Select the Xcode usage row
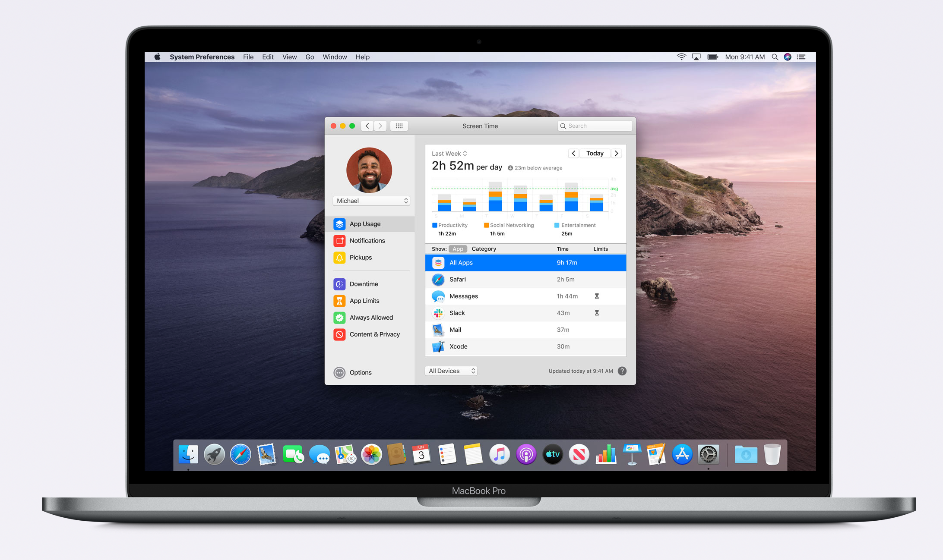Viewport: 943px width, 560px height. pos(525,346)
